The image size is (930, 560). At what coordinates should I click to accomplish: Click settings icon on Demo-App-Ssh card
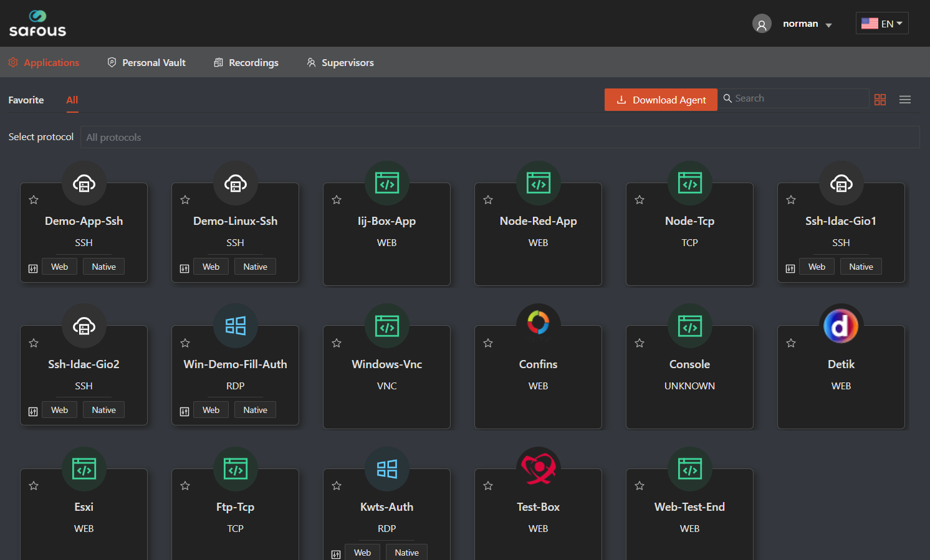tap(33, 268)
